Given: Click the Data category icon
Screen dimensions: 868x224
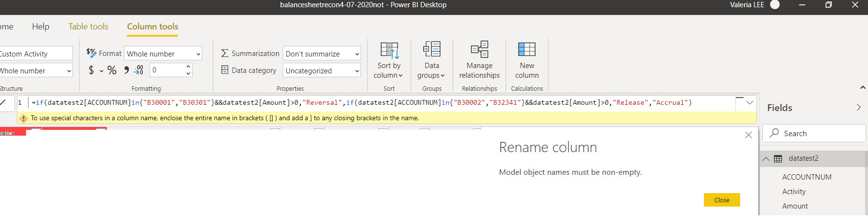Looking at the screenshot, I should click(225, 70).
